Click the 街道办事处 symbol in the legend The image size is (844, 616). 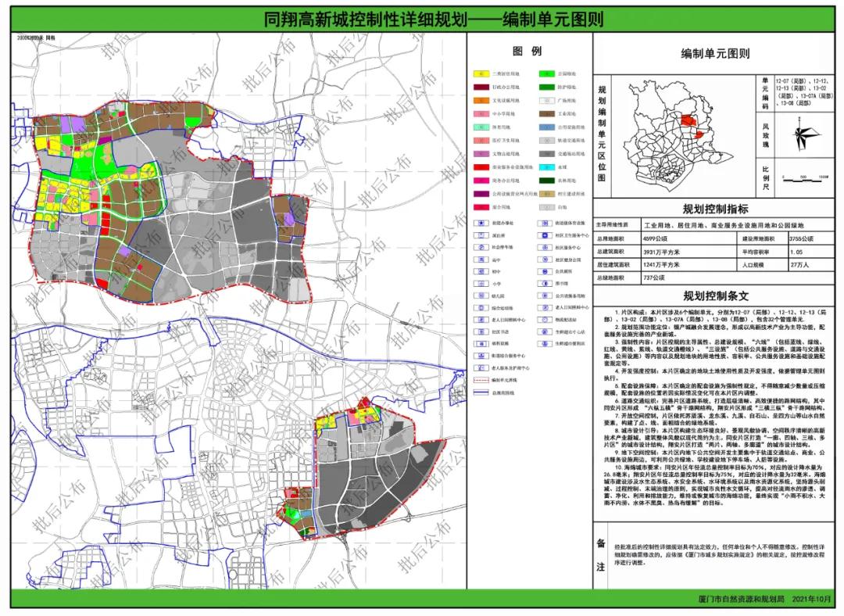coord(480,223)
